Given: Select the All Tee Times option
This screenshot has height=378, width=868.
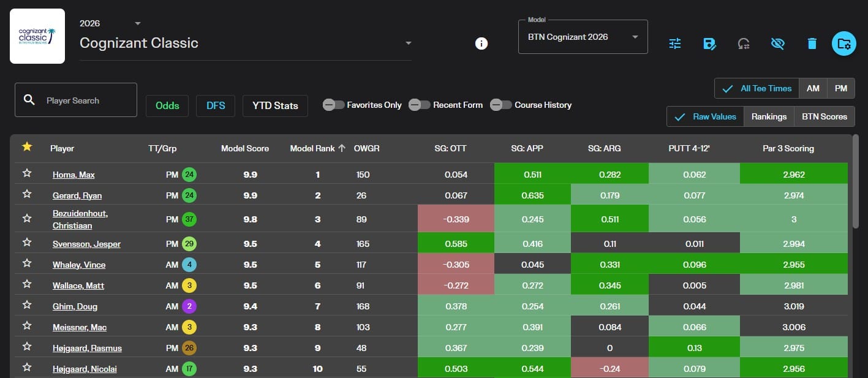Looking at the screenshot, I should pyautogui.click(x=757, y=88).
